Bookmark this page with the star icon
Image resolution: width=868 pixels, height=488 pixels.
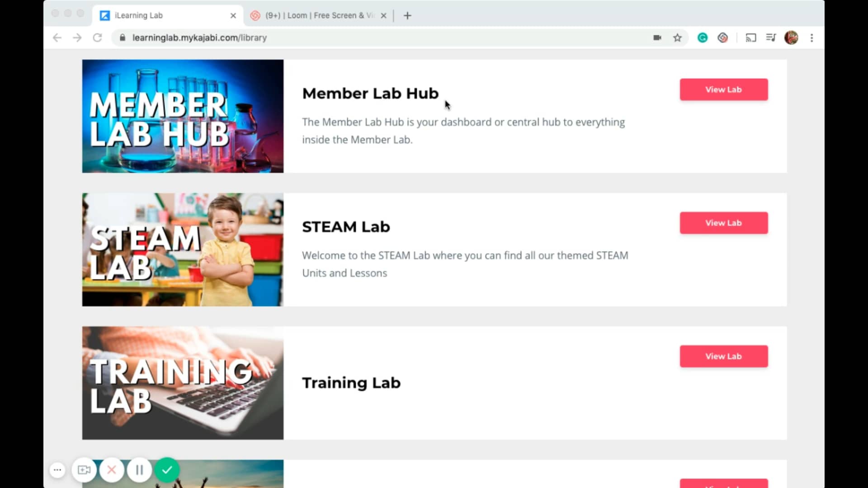(677, 38)
